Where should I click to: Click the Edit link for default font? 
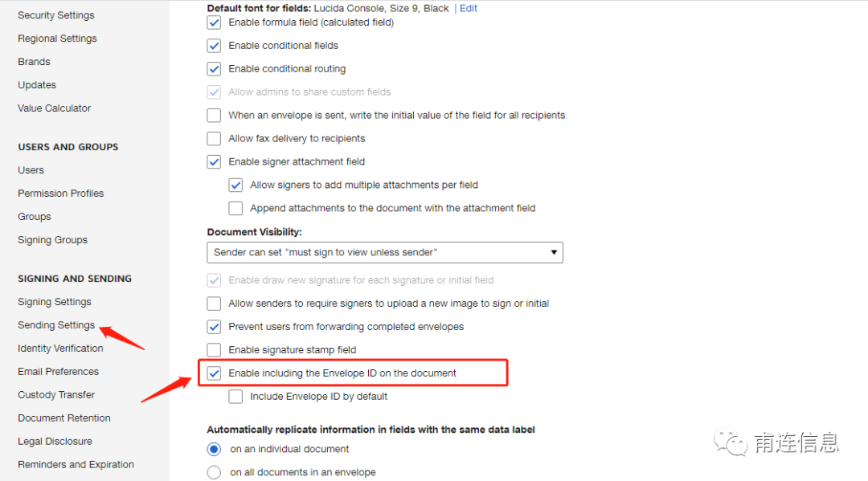(468, 8)
